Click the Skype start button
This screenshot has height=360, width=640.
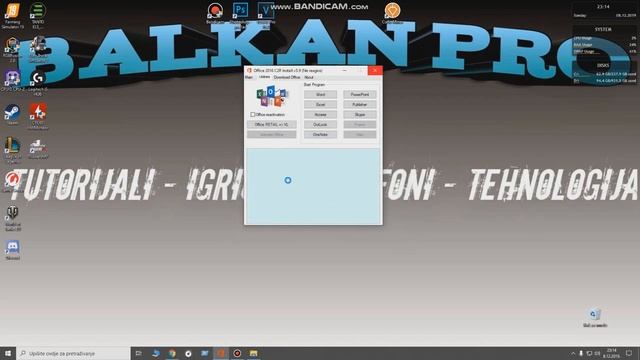tap(360, 115)
